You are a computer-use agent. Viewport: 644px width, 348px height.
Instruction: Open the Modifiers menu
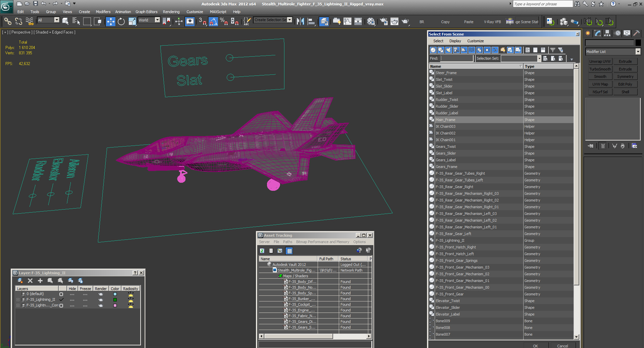point(103,12)
